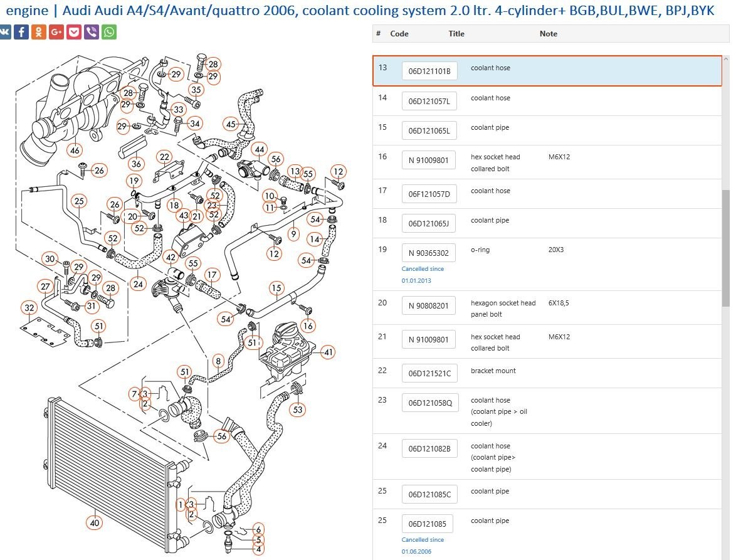
Task: Open part code 06D121065J
Action: 429,223
